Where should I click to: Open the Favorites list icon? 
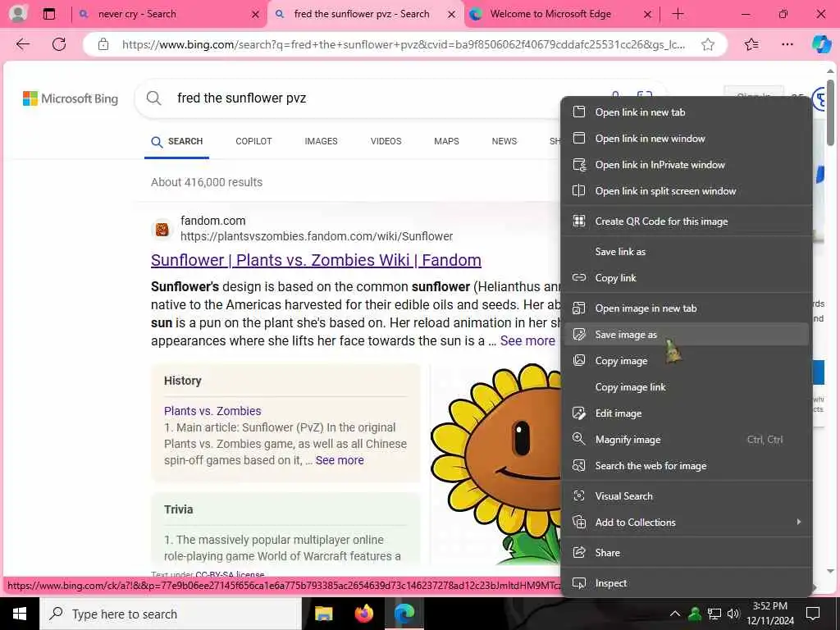pos(751,44)
